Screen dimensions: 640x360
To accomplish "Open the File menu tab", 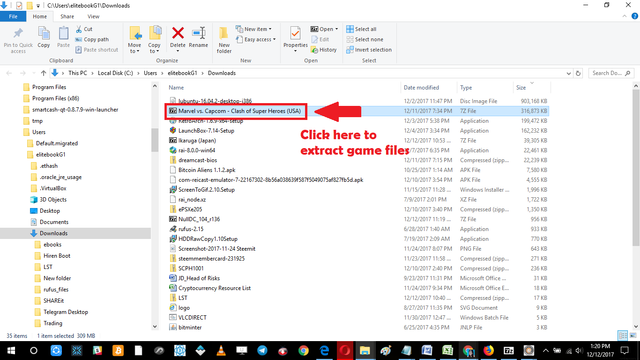I will click(x=13, y=16).
